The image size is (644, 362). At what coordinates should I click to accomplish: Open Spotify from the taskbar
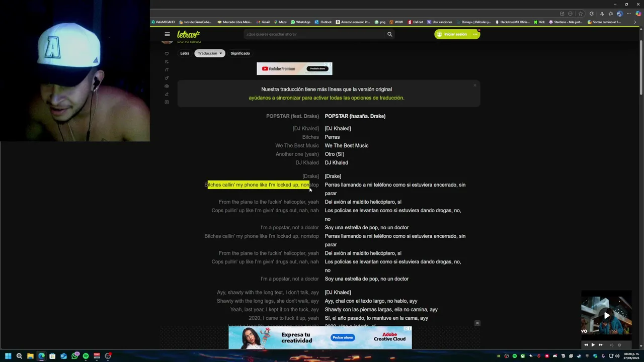(86, 356)
